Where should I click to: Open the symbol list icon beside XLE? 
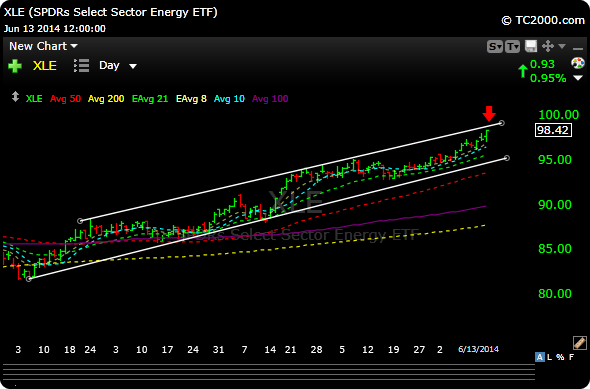(x=81, y=65)
